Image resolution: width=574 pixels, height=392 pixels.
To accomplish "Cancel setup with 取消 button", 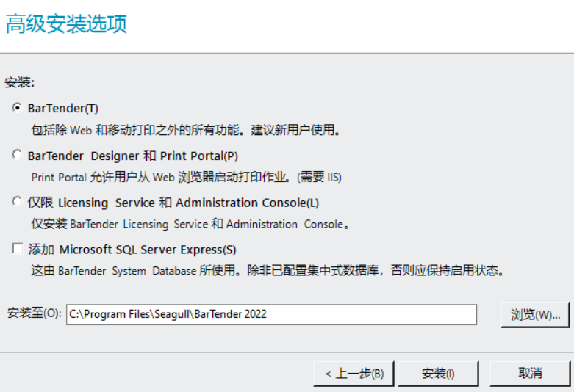I will (x=530, y=373).
